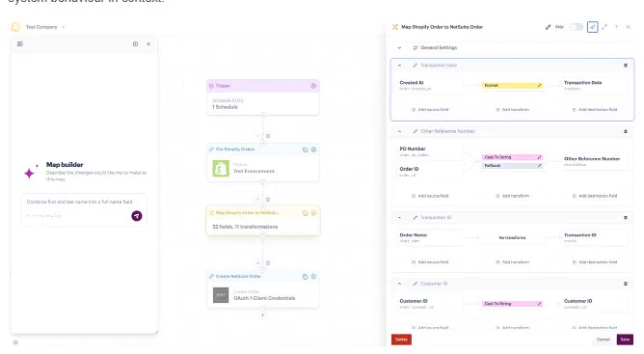This screenshot has width=644, height=354.
Task: Edit the Cast To String transform for Customer ID
Action: point(539,304)
